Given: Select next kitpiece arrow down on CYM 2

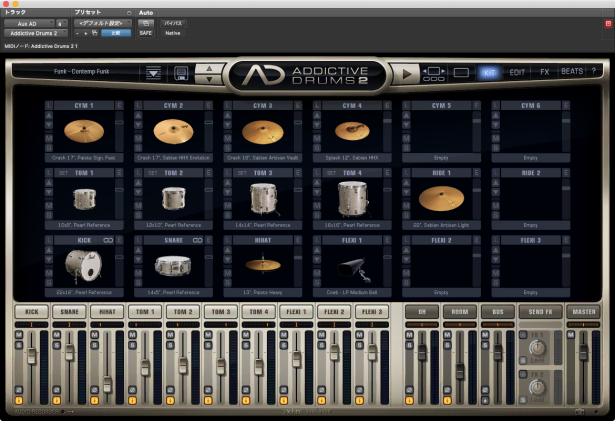Looking at the screenshot, I should [138, 125].
